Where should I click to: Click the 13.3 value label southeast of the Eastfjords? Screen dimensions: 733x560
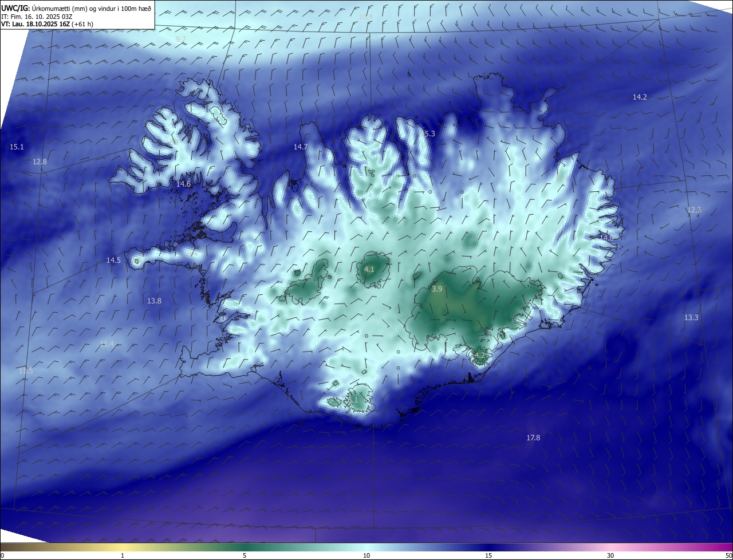pyautogui.click(x=691, y=318)
